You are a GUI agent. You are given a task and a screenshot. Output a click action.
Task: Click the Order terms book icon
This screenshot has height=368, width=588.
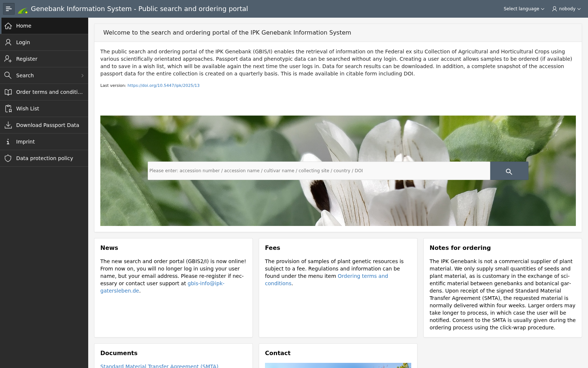[x=8, y=92]
